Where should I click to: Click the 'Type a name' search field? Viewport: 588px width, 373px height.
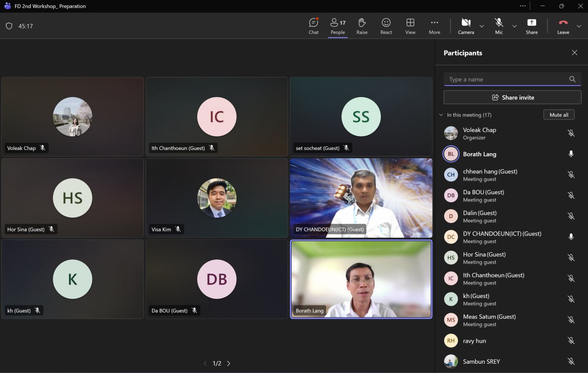(x=505, y=80)
